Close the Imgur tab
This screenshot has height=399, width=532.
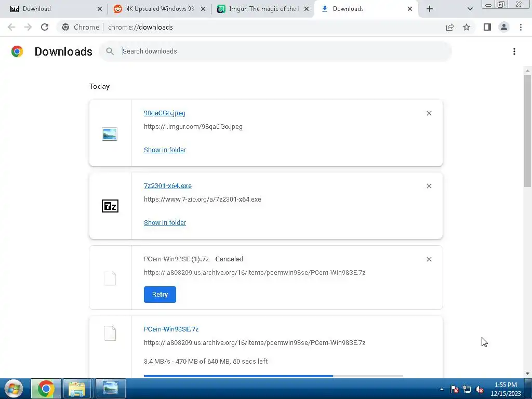click(307, 9)
